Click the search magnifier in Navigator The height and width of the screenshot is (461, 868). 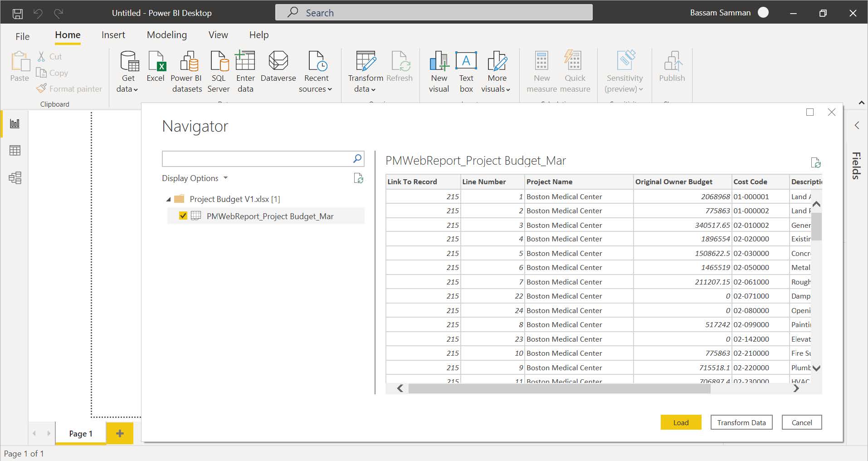tap(357, 158)
